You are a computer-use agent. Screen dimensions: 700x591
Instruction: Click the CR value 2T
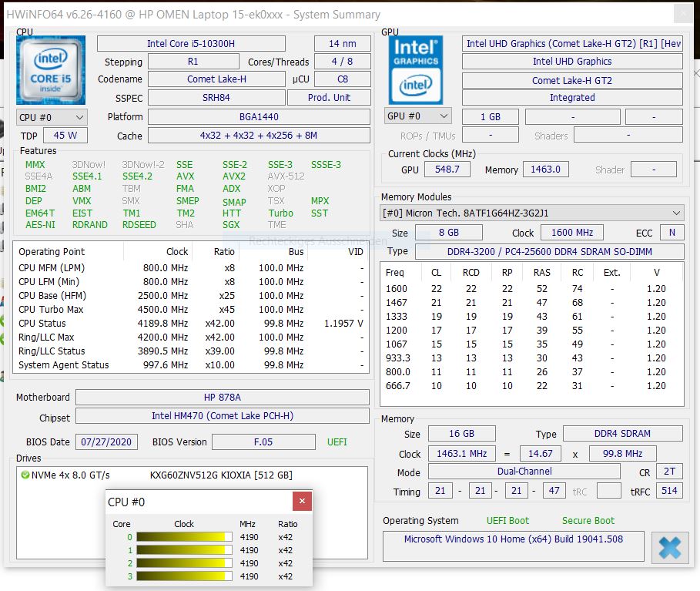(669, 472)
